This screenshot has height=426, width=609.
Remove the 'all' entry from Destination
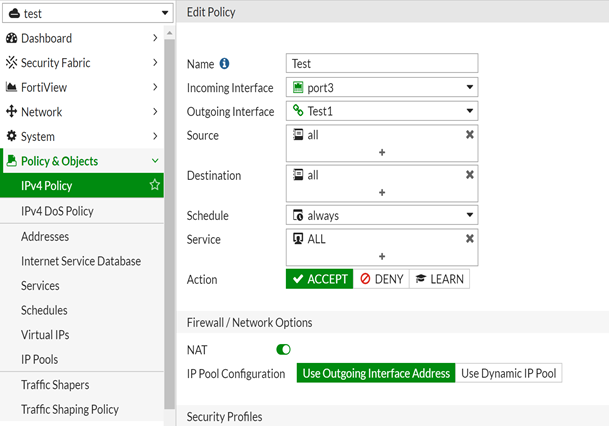tap(470, 175)
